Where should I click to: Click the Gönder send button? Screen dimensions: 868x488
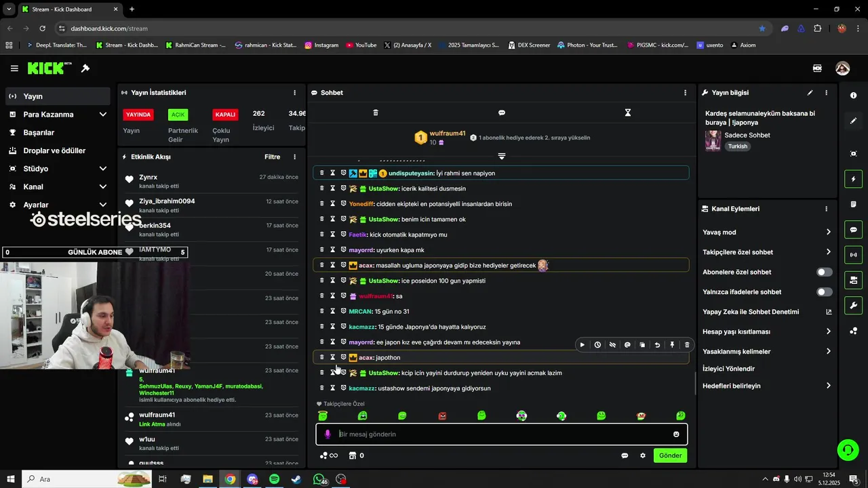pyautogui.click(x=670, y=455)
